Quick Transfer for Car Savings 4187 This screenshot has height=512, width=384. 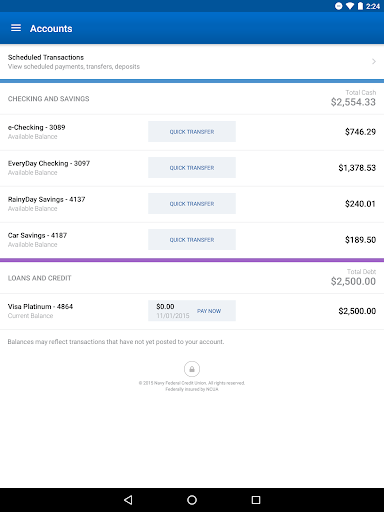pyautogui.click(x=192, y=240)
